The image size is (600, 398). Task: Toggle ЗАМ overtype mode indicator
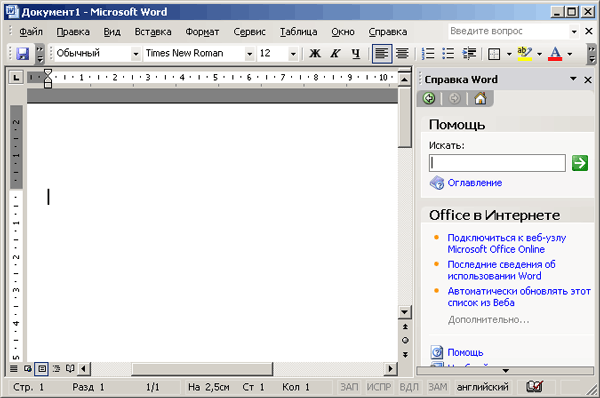(x=438, y=387)
